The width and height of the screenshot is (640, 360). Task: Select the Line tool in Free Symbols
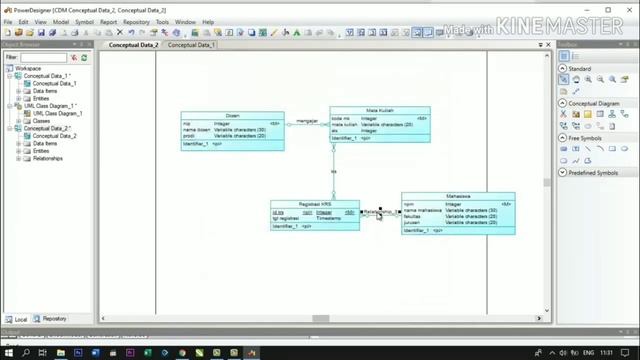click(x=588, y=149)
